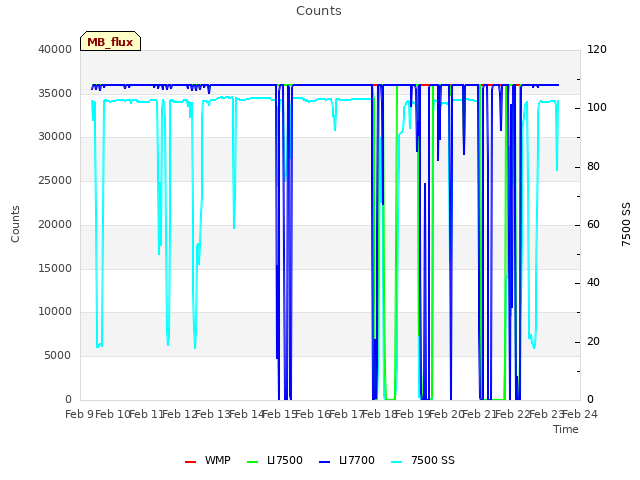Toggle the LI7700 legend entry

(347, 460)
